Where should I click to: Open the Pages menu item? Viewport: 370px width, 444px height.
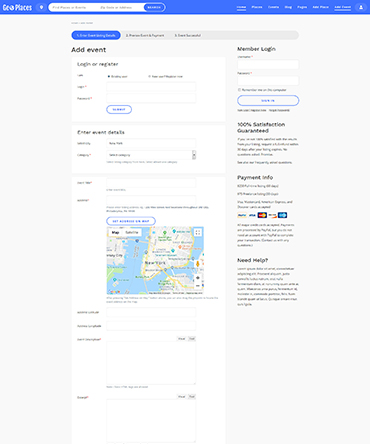302,7
